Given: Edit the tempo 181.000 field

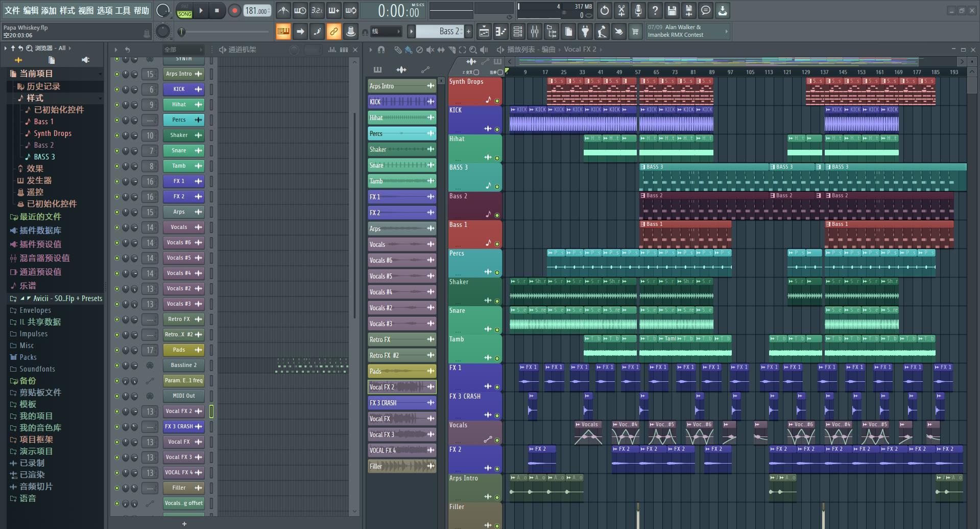Looking at the screenshot, I should point(257,11).
